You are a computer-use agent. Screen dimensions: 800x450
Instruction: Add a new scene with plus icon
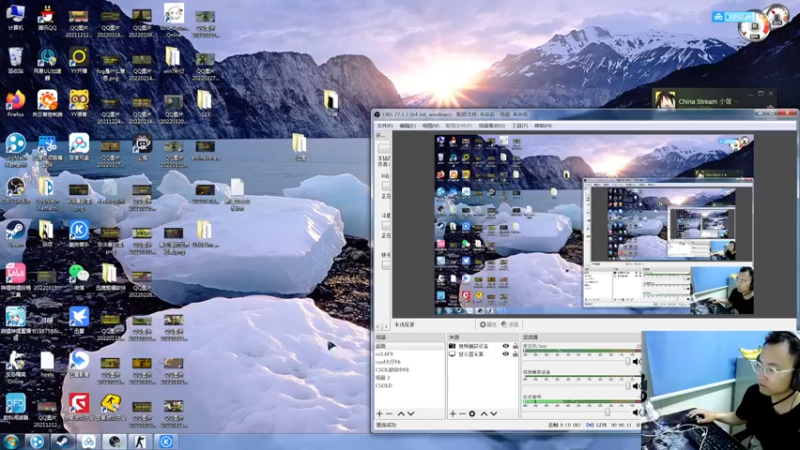(x=379, y=413)
